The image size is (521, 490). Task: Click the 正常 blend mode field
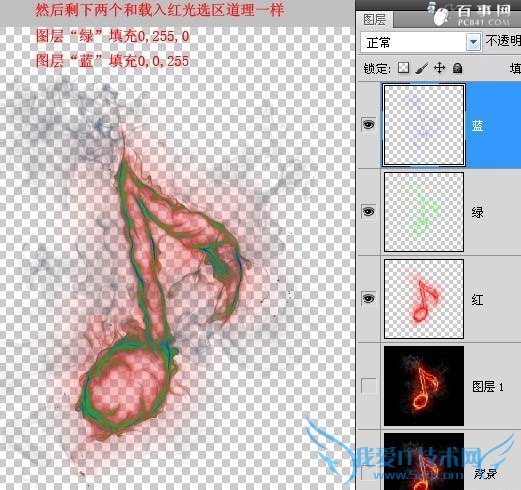421,42
